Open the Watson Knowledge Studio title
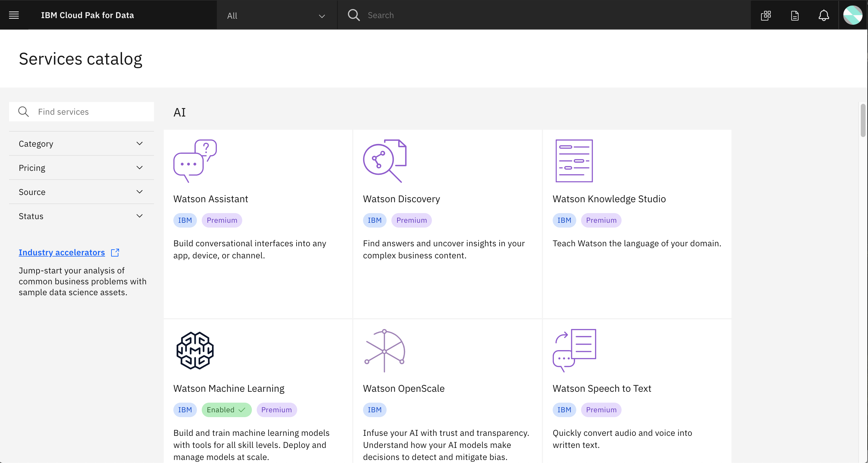Image resolution: width=868 pixels, height=463 pixels. pos(609,199)
